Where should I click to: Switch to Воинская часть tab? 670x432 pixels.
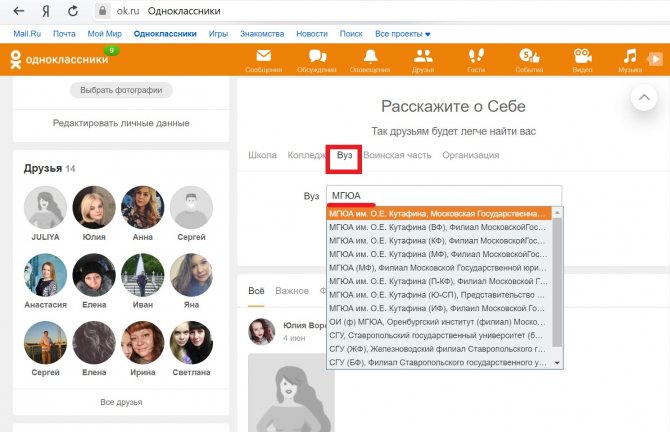pos(397,155)
